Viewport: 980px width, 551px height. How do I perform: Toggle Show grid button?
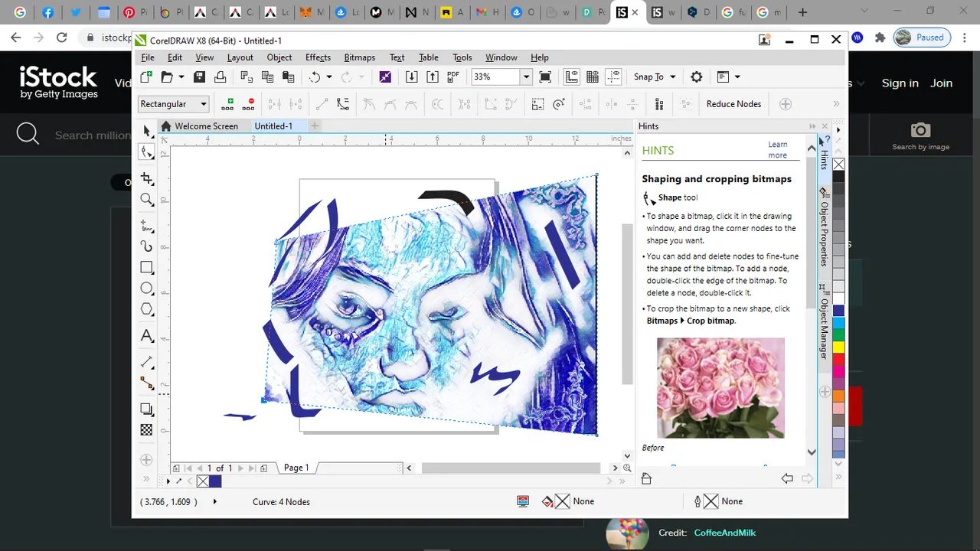(593, 77)
